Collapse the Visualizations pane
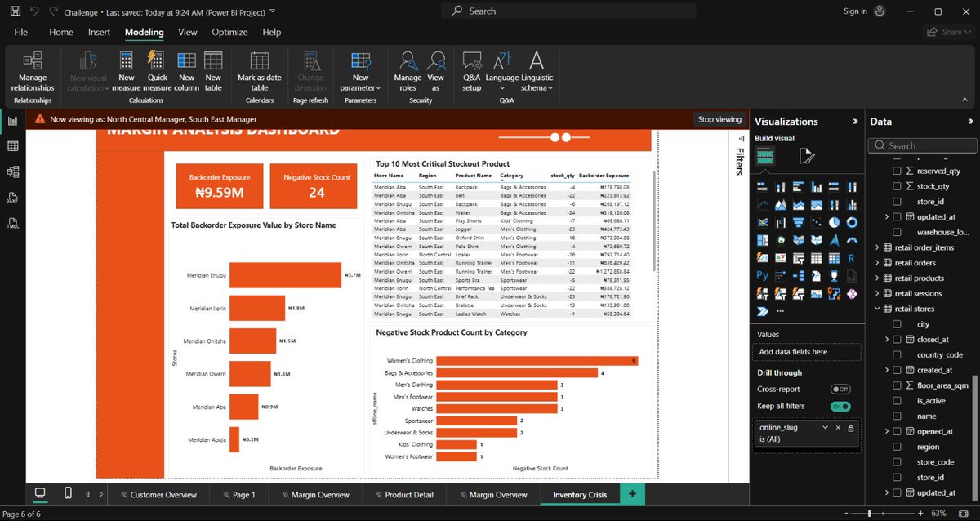 tap(855, 121)
